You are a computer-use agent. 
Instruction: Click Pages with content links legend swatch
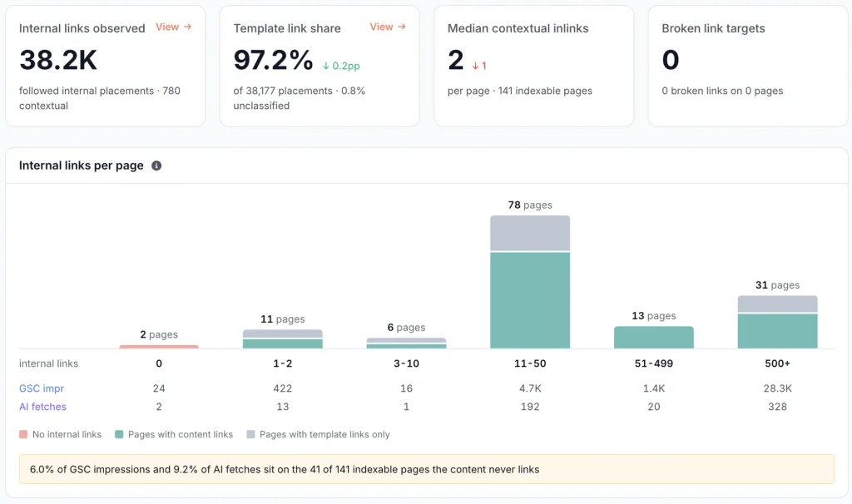(x=119, y=434)
